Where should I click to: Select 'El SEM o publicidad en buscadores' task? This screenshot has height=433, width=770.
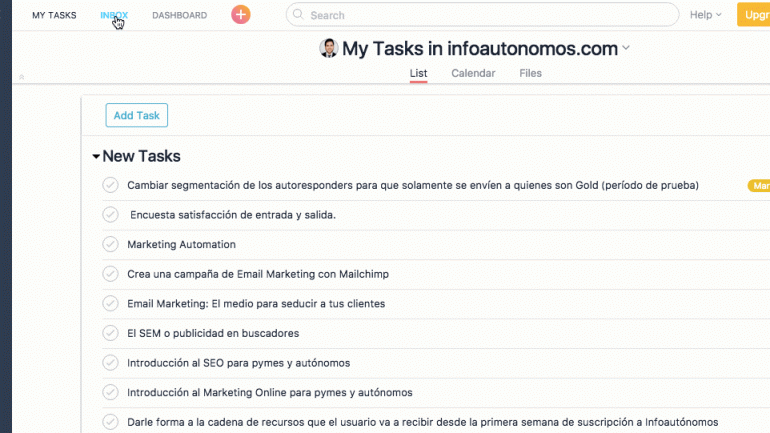click(213, 333)
